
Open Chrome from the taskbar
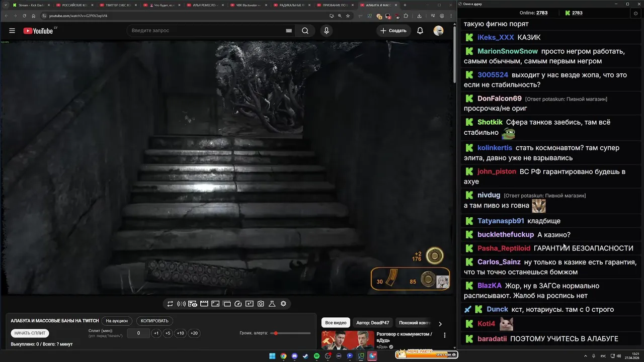pyautogui.click(x=283, y=356)
